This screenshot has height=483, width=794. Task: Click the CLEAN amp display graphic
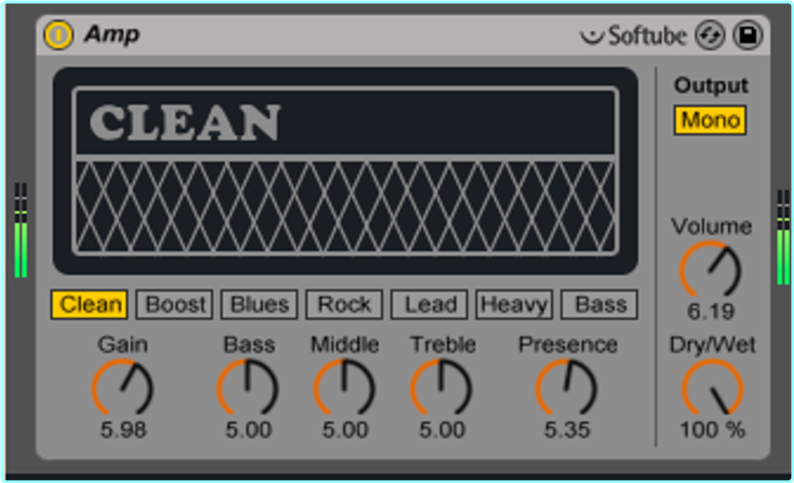tap(345, 171)
